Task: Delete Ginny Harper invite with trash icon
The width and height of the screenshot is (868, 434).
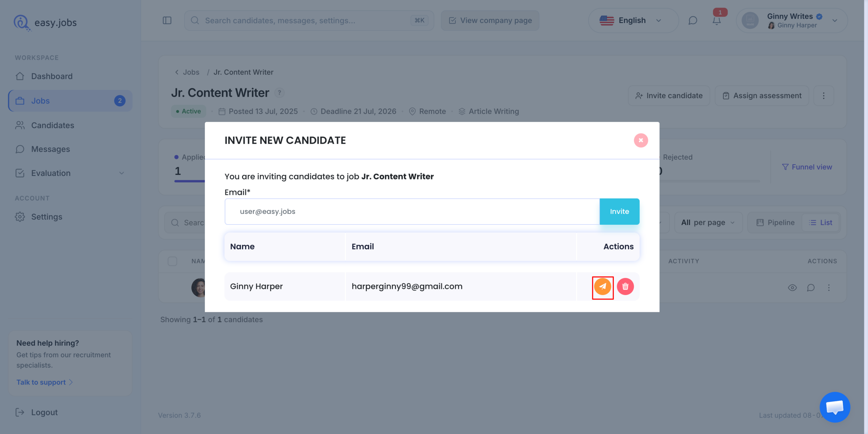Action: pos(625,287)
